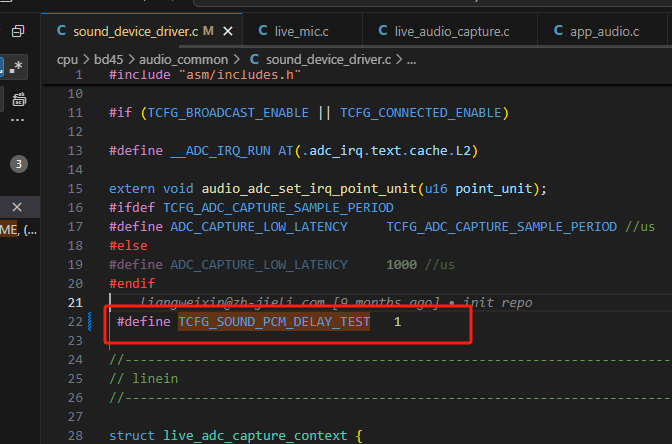Viewport: 672px width, 444px height.
Task: Click the C file icon on sound_device_driver.c tab
Action: [61, 31]
